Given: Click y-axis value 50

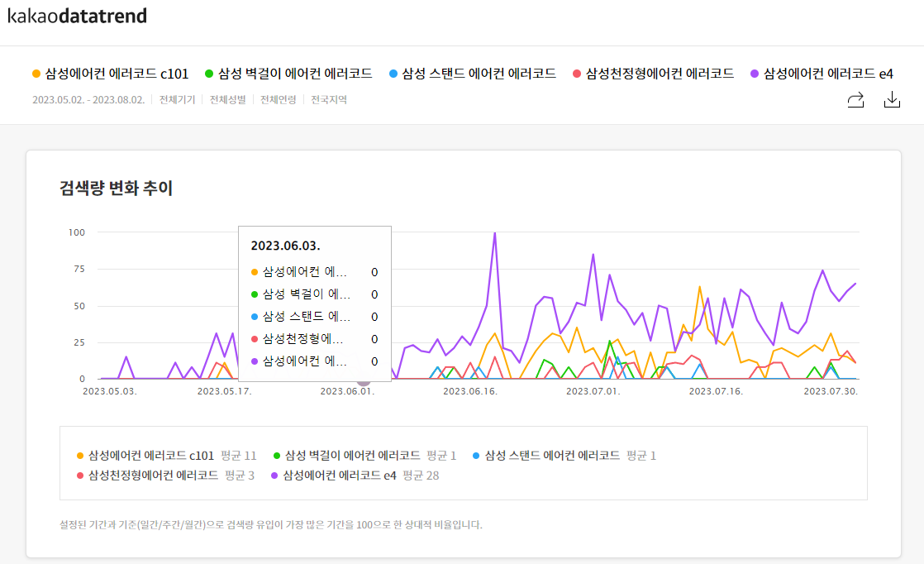Looking at the screenshot, I should tap(79, 306).
